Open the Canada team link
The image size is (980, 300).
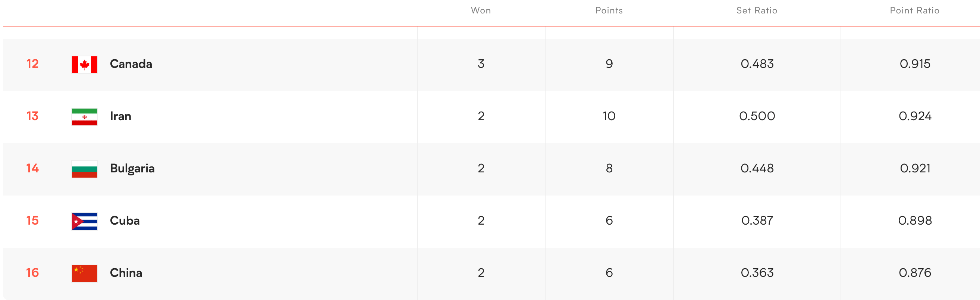(x=131, y=64)
